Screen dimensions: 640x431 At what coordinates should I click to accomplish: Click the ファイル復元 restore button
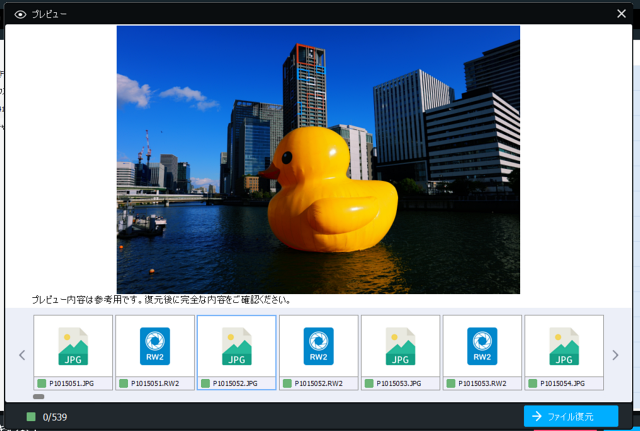point(571,416)
